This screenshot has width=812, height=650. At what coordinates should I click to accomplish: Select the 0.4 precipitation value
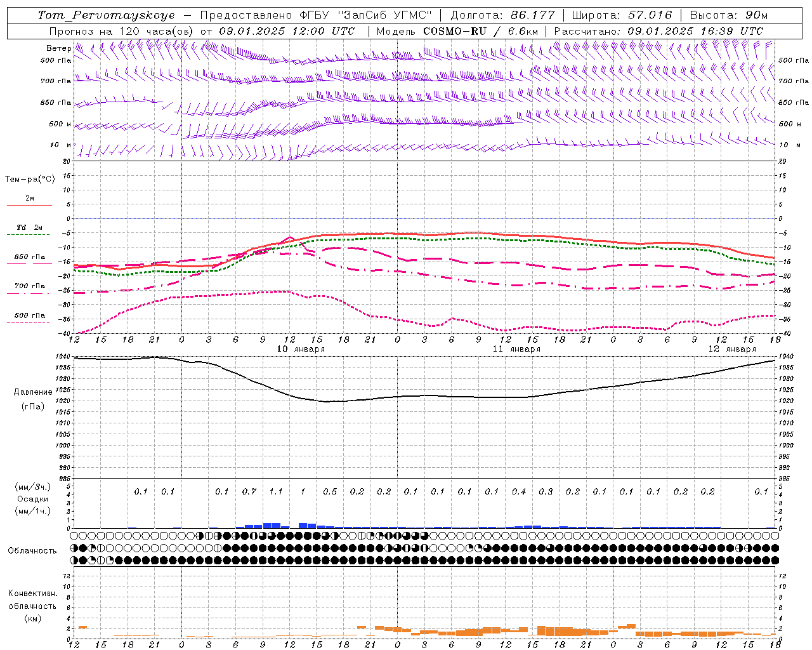point(519,491)
